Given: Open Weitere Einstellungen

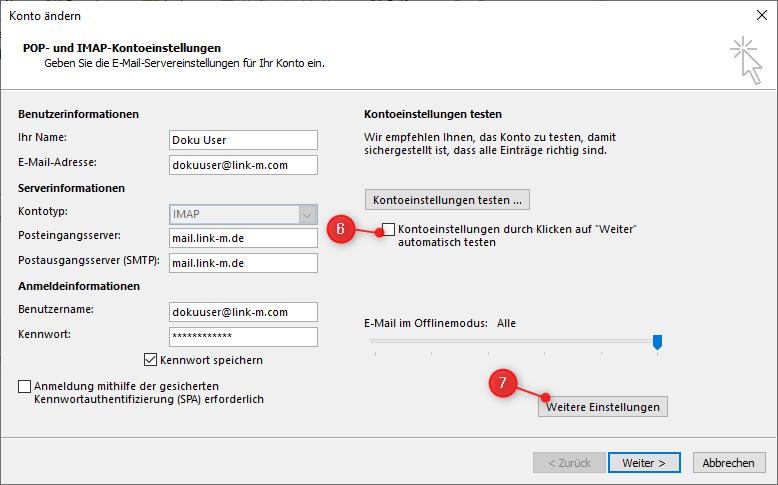Looking at the screenshot, I should pyautogui.click(x=602, y=407).
